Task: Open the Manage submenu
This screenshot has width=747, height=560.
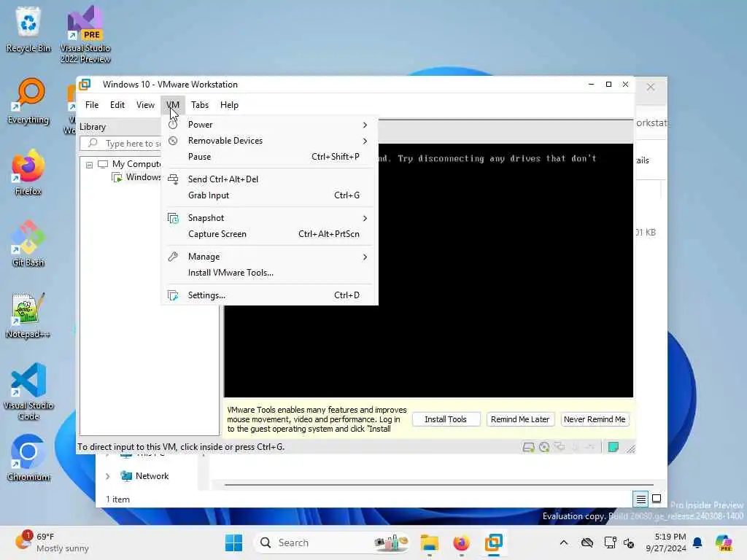Action: click(x=269, y=257)
